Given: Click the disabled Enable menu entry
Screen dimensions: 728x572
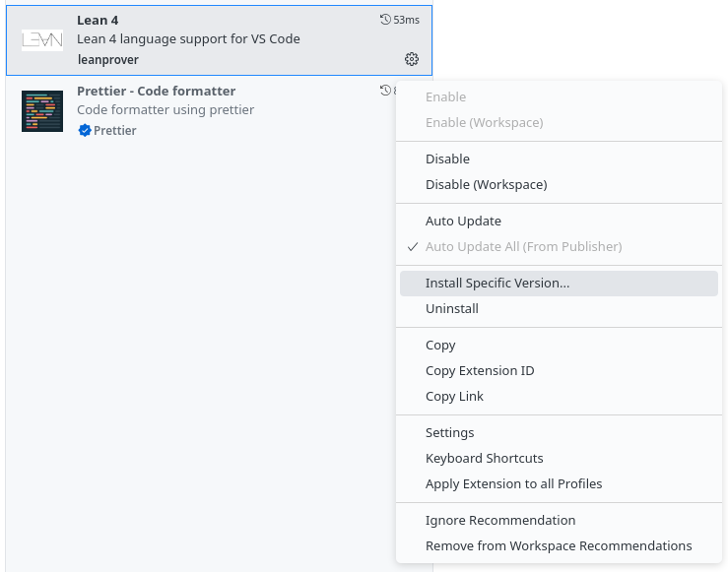Looking at the screenshot, I should point(559,96).
